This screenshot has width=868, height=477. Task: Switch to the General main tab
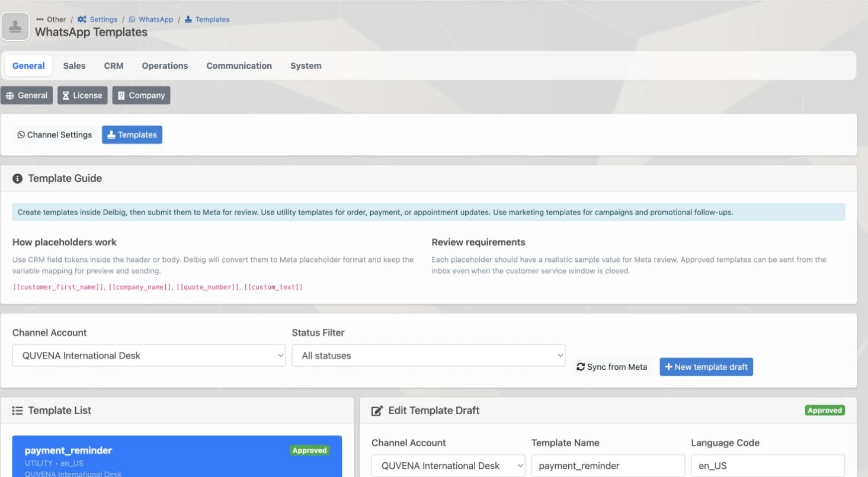click(x=28, y=66)
